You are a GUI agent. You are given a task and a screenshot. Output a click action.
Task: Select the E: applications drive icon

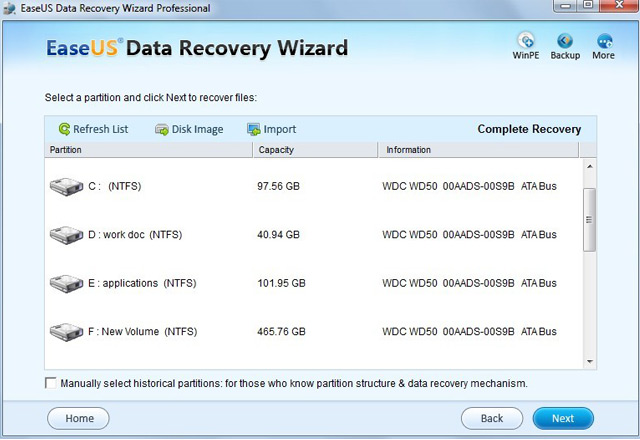(x=66, y=284)
